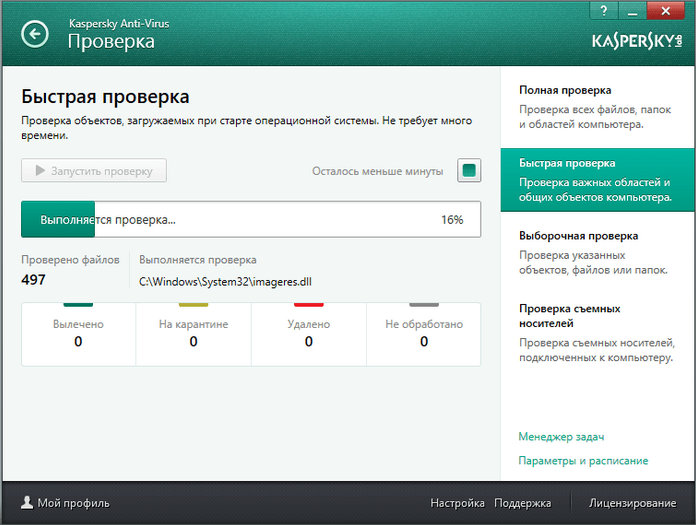
Task: Click the На карантине counter tile
Action: tap(194, 334)
